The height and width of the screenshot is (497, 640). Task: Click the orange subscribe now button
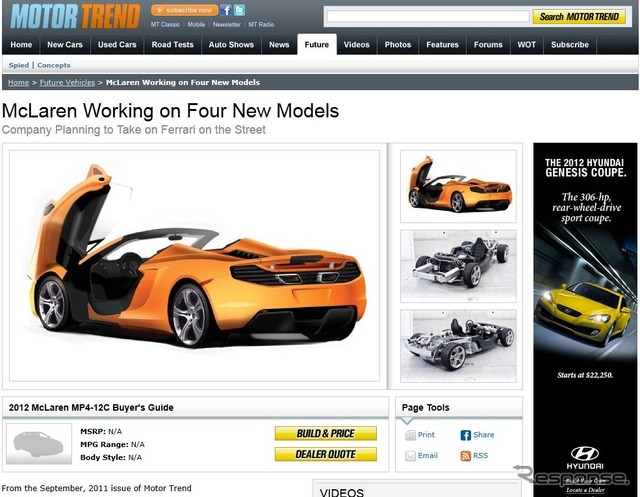184,10
